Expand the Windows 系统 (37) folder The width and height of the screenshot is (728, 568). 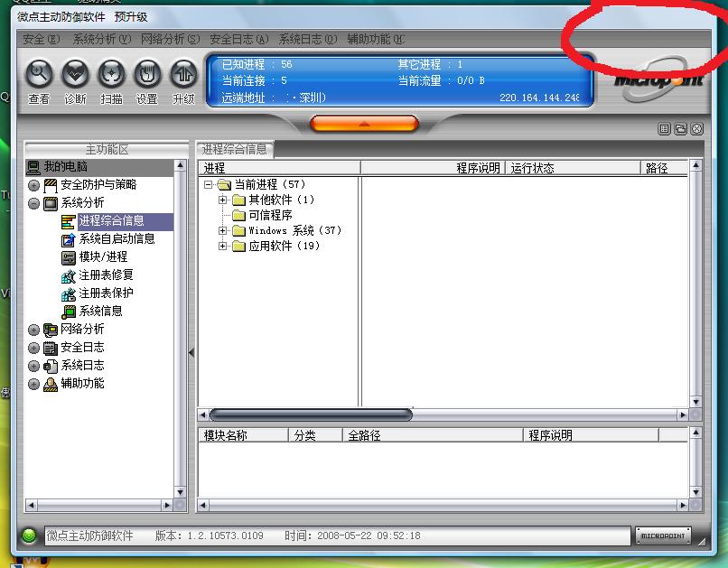(223, 230)
